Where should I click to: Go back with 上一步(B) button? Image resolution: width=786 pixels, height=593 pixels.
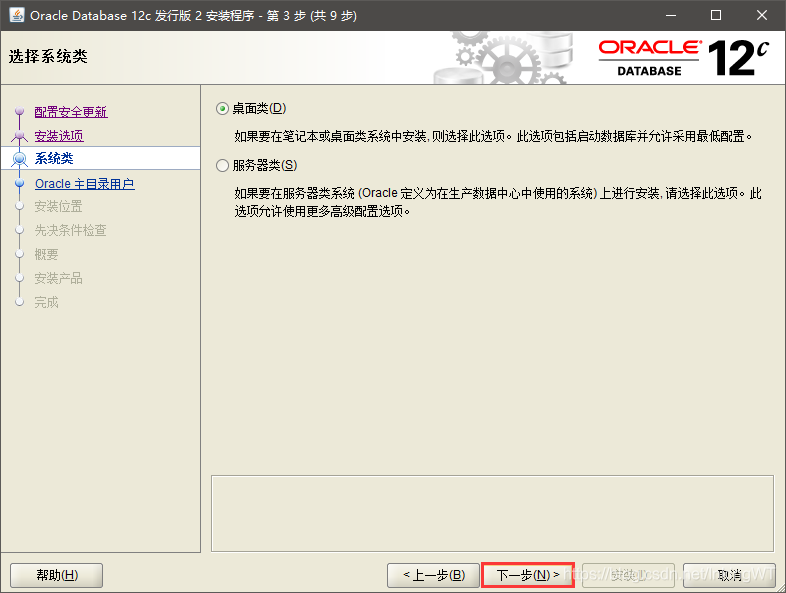tap(434, 575)
